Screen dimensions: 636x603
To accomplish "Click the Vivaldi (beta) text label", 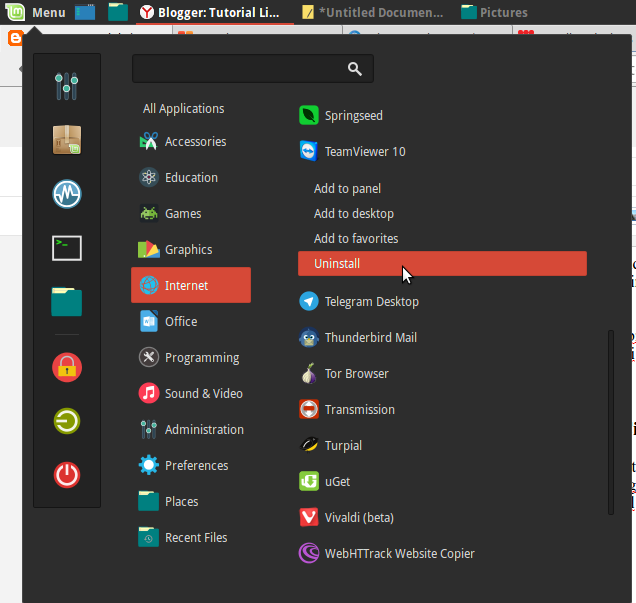I will (x=359, y=518).
